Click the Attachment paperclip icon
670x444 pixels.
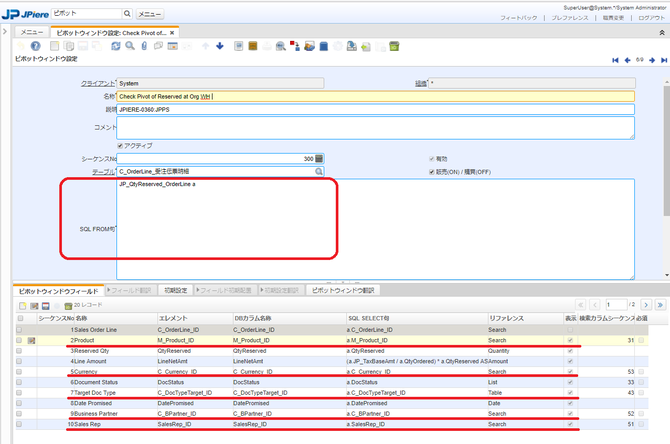(x=144, y=46)
